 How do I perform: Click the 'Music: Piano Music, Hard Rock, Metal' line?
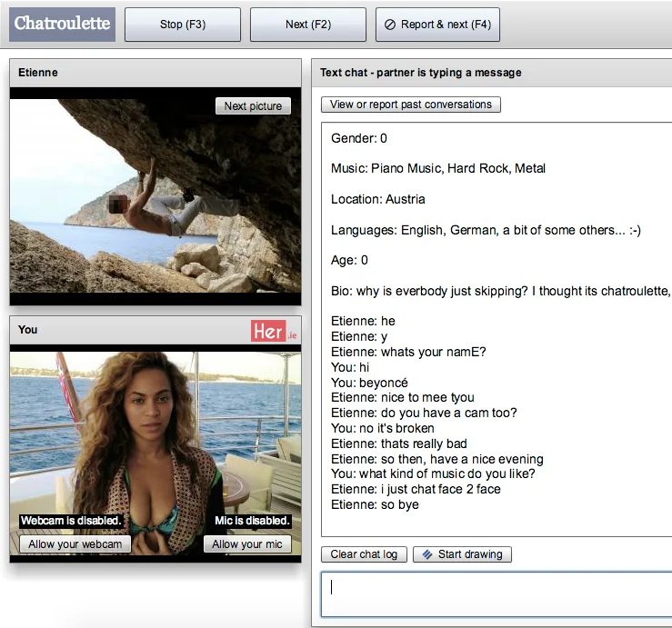click(438, 168)
